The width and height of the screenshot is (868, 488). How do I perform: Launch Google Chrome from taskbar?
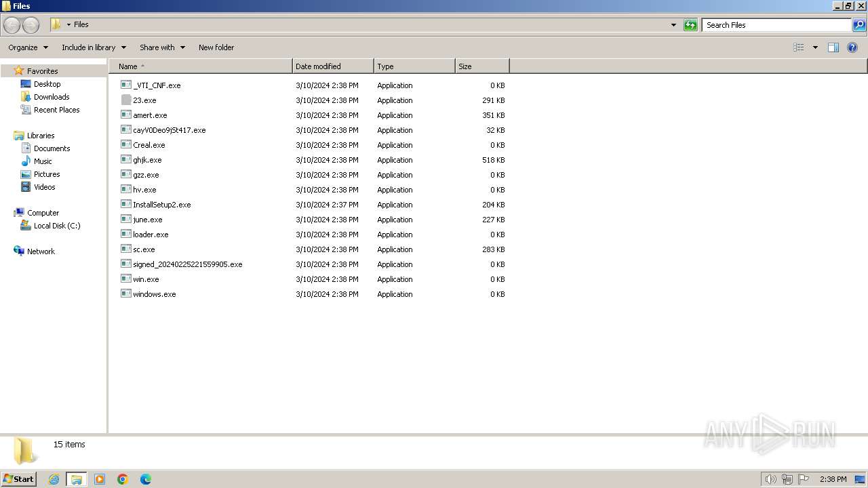[123, 479]
